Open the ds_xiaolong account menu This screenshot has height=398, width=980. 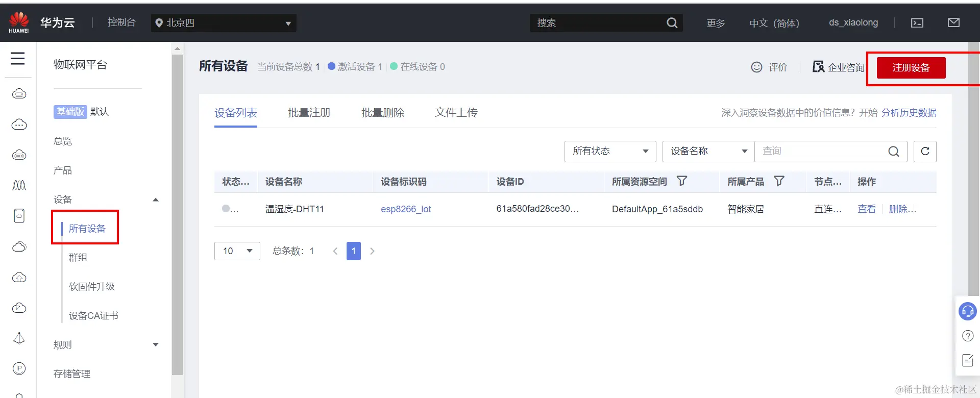853,22
